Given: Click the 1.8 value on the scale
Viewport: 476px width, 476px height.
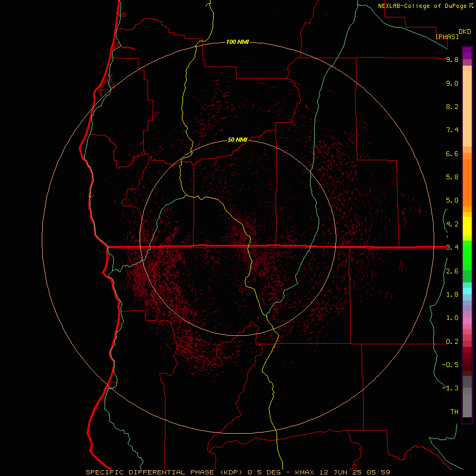Looking at the screenshot, I should click(452, 295).
